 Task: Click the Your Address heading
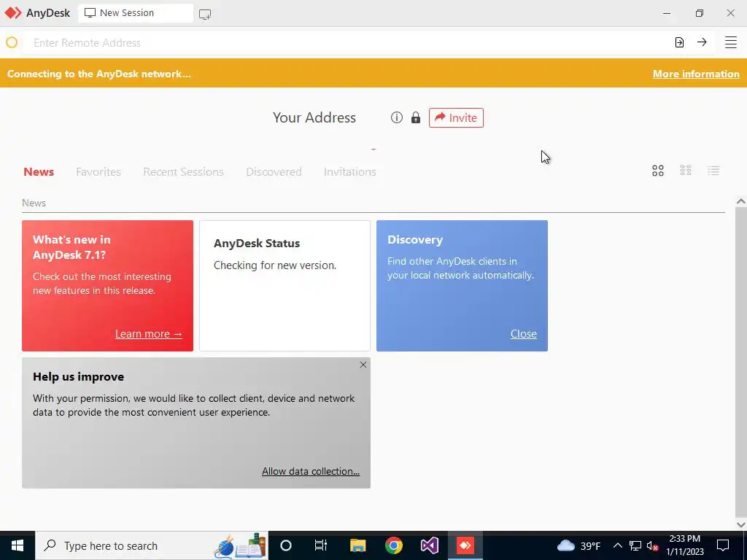click(x=314, y=117)
